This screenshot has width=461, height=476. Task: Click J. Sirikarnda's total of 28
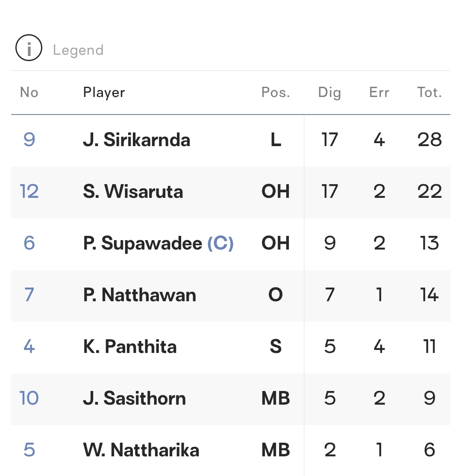pyautogui.click(x=429, y=140)
